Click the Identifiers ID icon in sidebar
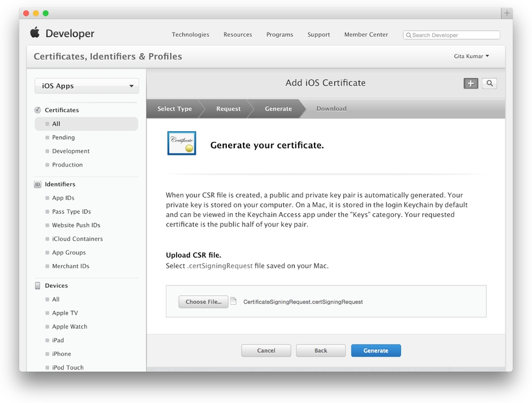Screen dimensions: 532x403 38,184
